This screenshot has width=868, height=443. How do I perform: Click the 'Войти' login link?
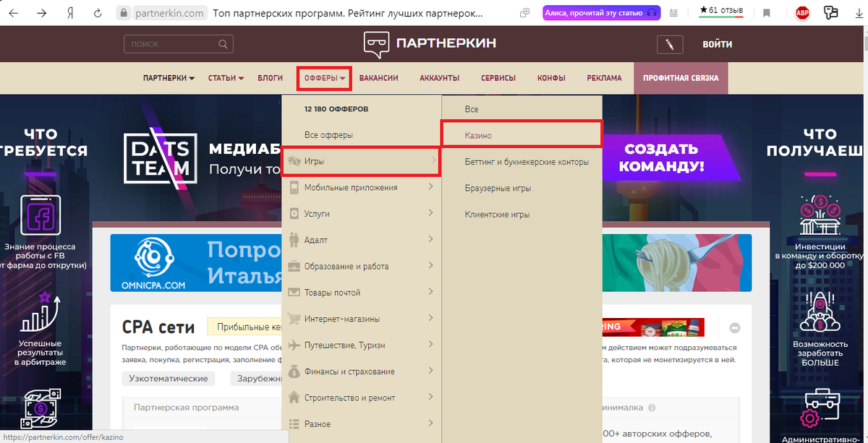tap(718, 44)
